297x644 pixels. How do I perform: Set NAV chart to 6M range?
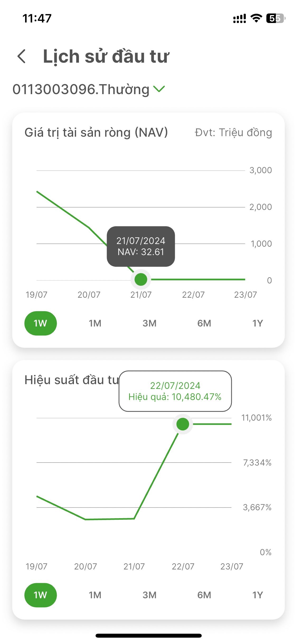204,323
